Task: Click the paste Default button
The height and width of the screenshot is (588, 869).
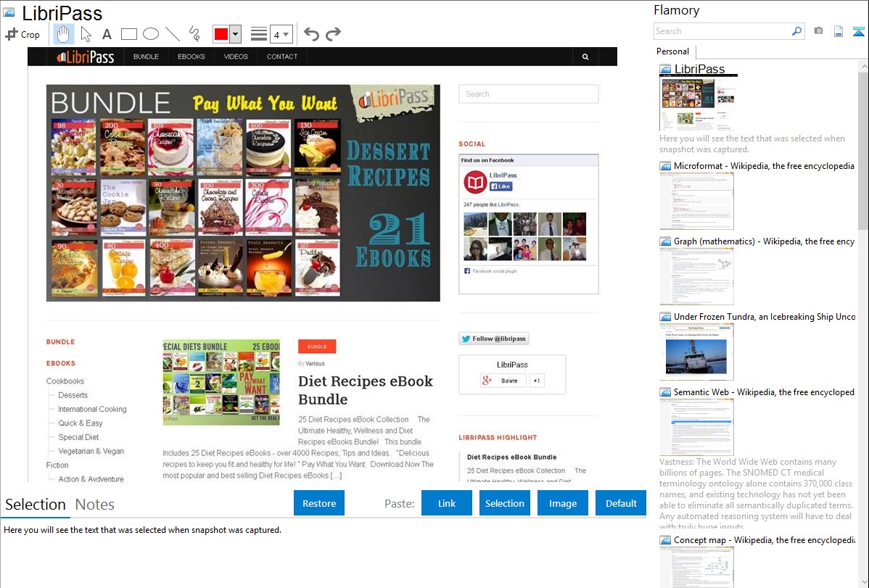Action: (621, 503)
